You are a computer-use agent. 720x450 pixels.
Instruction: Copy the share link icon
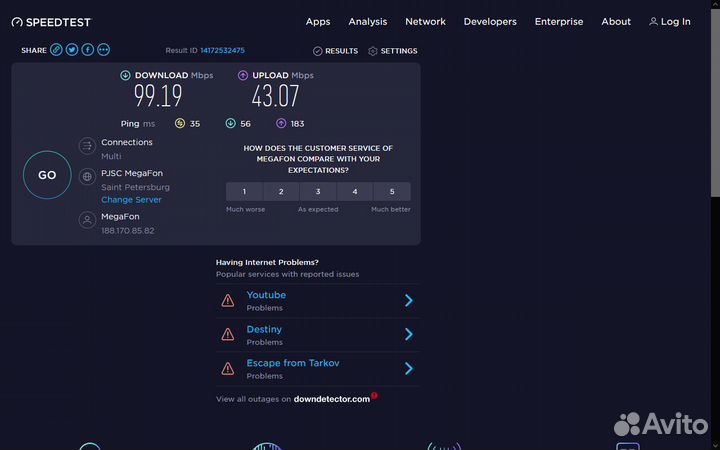(x=56, y=50)
